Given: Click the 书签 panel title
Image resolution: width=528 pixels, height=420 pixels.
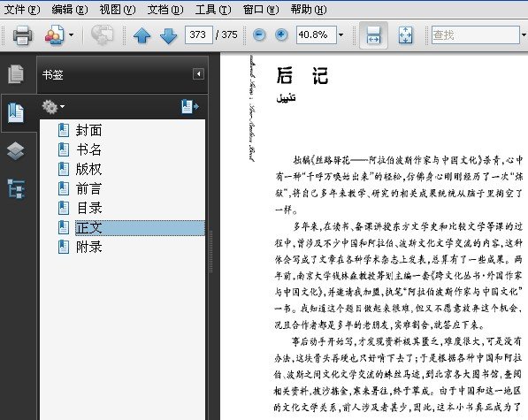Looking at the screenshot, I should click(53, 74).
